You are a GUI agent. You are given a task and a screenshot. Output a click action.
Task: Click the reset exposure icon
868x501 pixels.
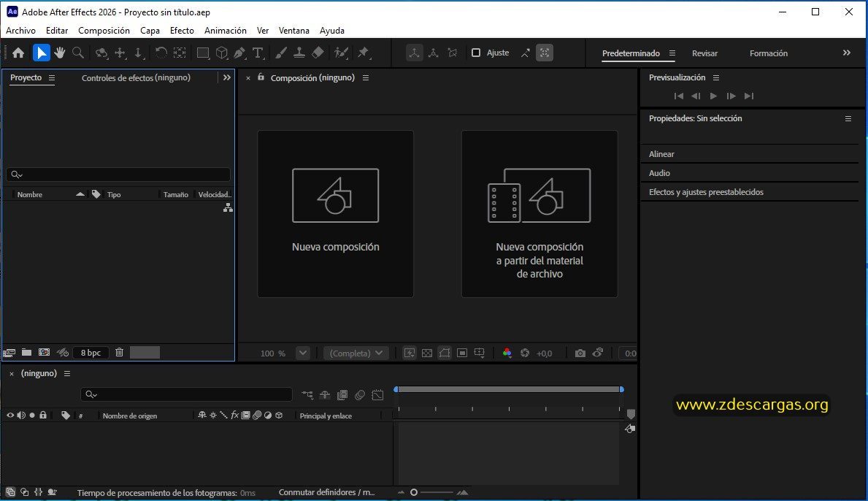[525, 353]
